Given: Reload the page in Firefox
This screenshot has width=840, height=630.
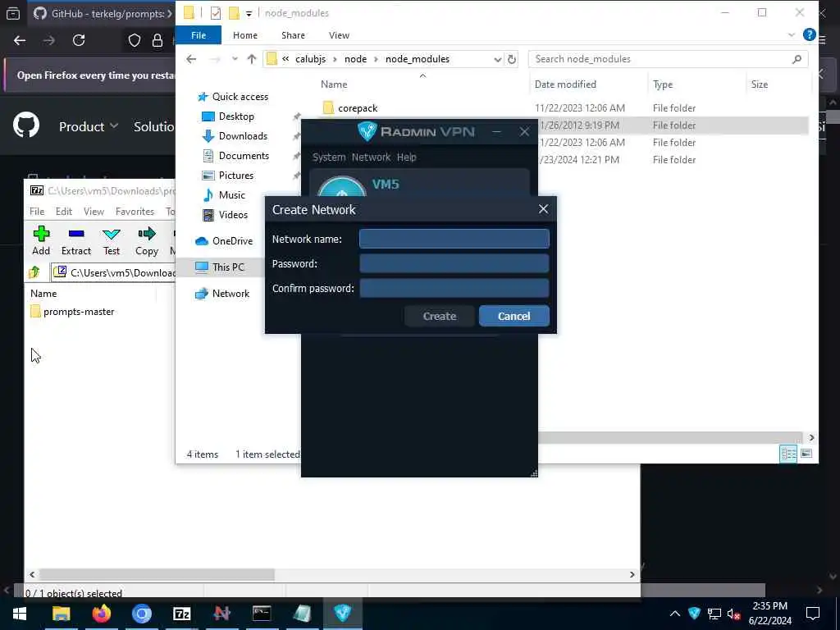Looking at the screenshot, I should coord(79,40).
